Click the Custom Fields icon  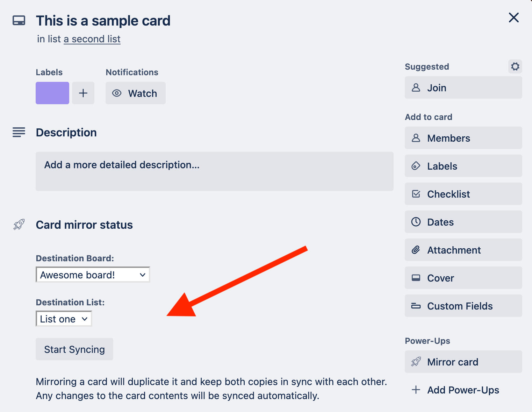point(416,306)
